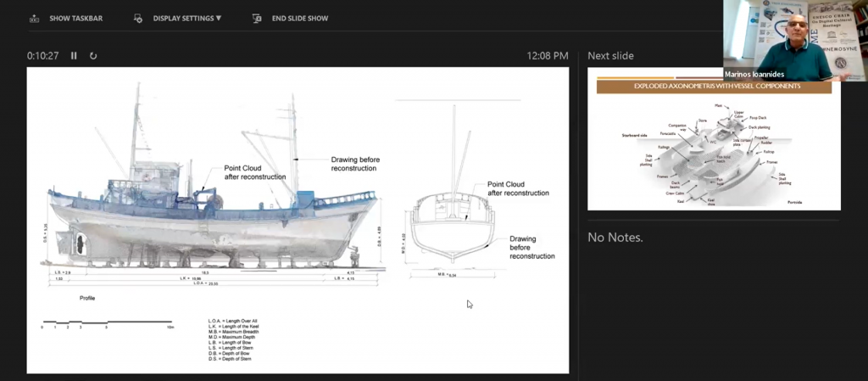868x381 pixels.
Task: Click the Display Settings monitor icon
Action: click(x=138, y=19)
